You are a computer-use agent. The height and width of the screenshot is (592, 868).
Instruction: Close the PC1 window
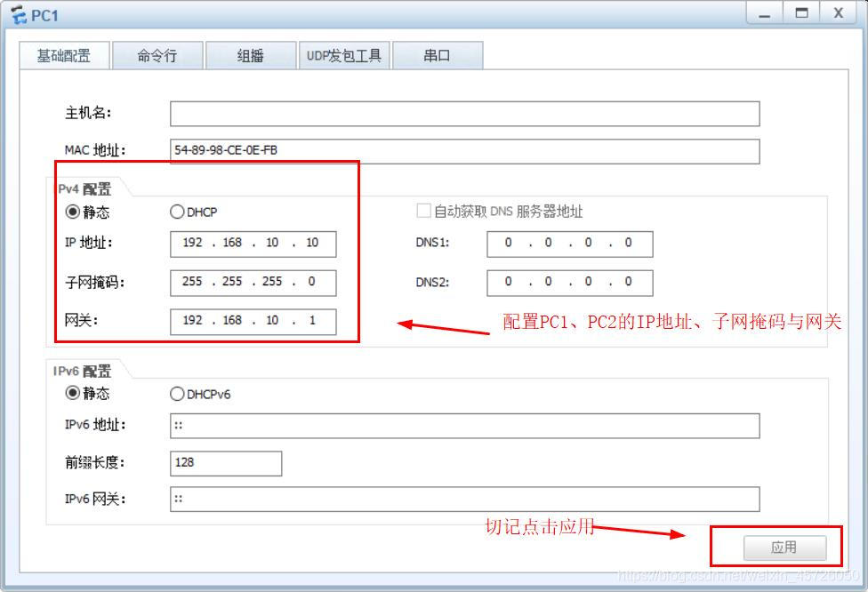click(x=838, y=13)
